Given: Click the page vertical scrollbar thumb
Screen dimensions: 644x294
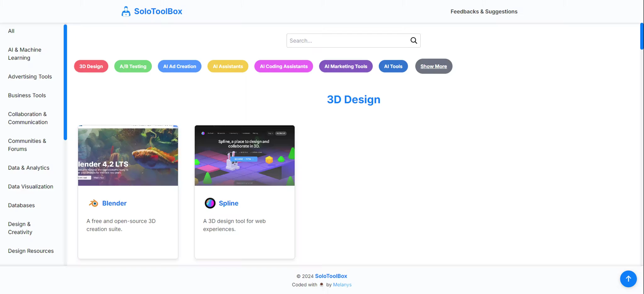Looking at the screenshot, I should point(642,36).
